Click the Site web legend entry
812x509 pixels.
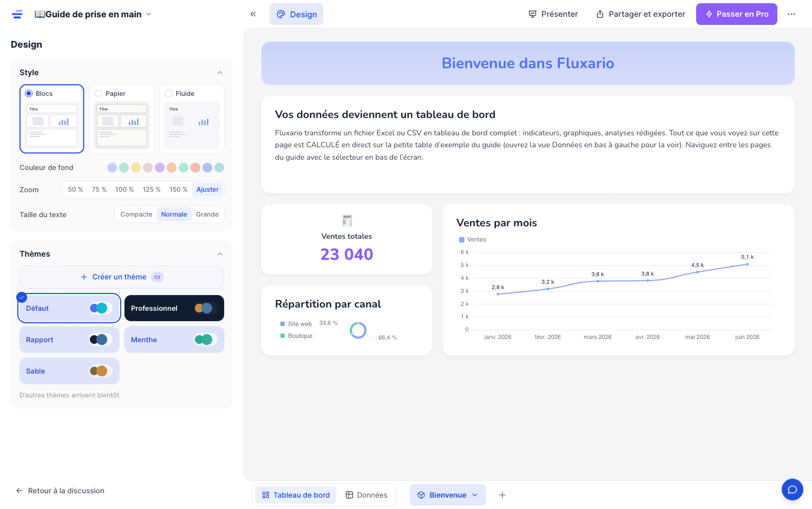(296, 324)
